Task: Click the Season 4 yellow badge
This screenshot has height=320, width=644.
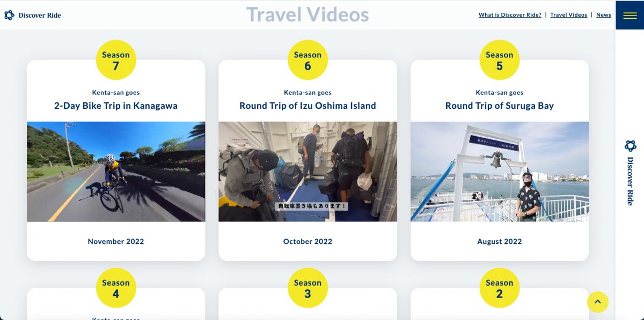Action: tap(116, 288)
